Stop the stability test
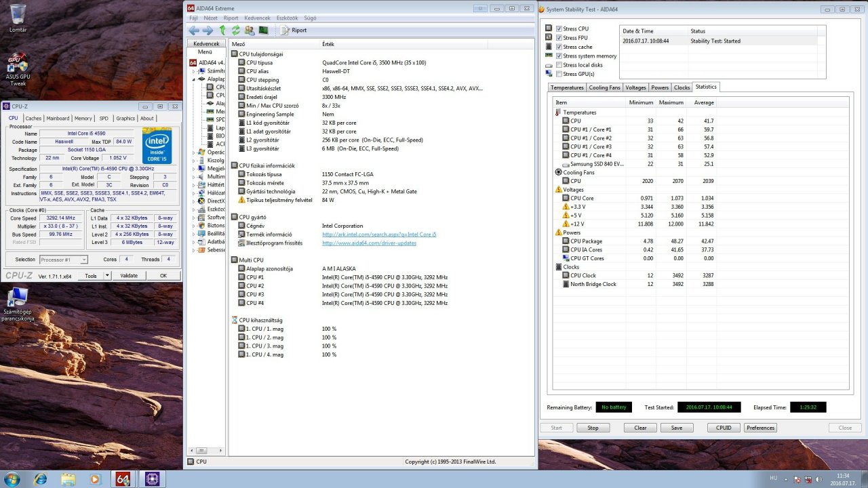This screenshot has height=488, width=868. click(593, 428)
